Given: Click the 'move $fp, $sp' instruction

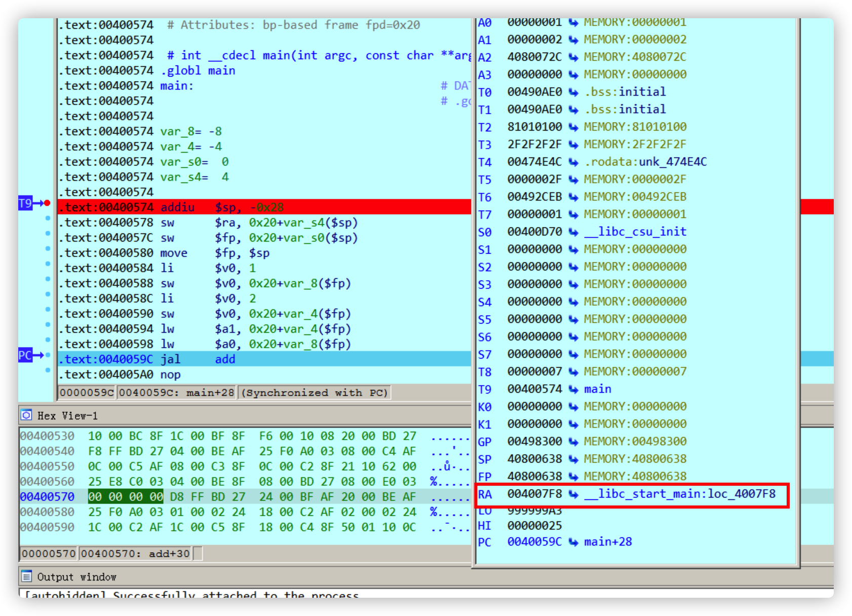Looking at the screenshot, I should point(215,253).
